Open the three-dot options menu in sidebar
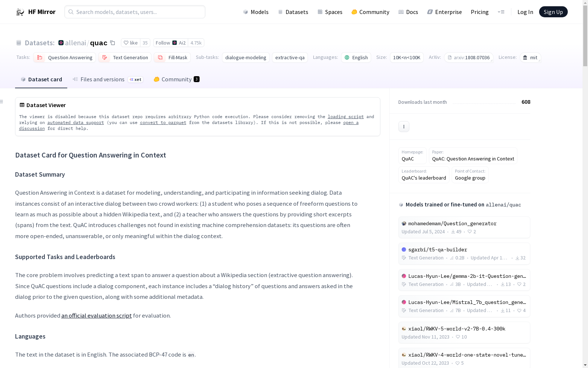This screenshot has width=588, height=368. pyautogui.click(x=404, y=127)
